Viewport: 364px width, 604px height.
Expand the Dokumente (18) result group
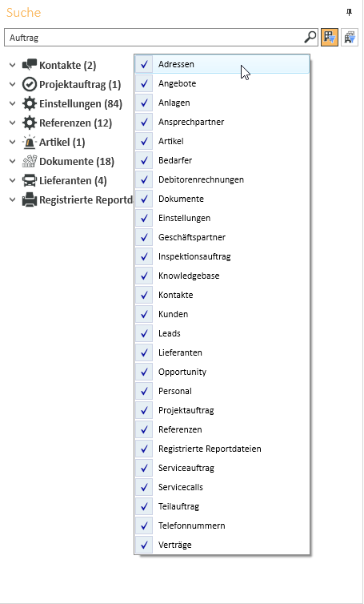13,161
